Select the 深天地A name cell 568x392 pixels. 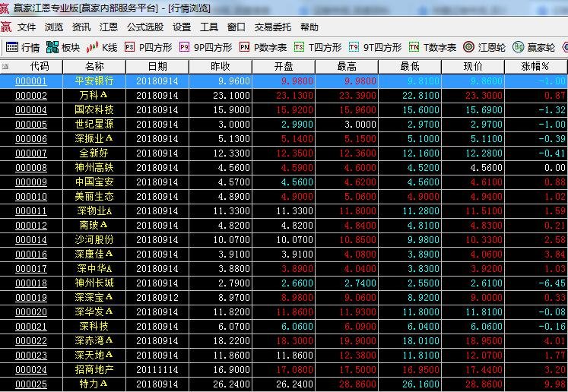coord(94,355)
